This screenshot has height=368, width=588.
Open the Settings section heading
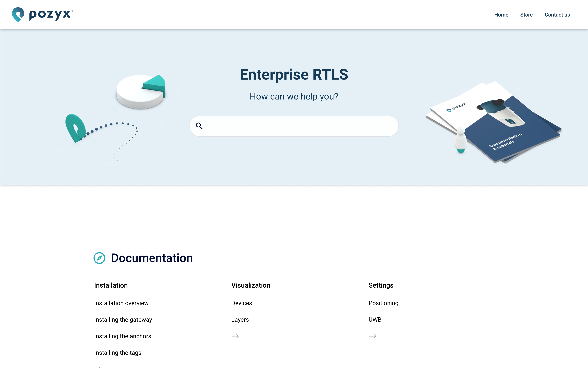(381, 285)
